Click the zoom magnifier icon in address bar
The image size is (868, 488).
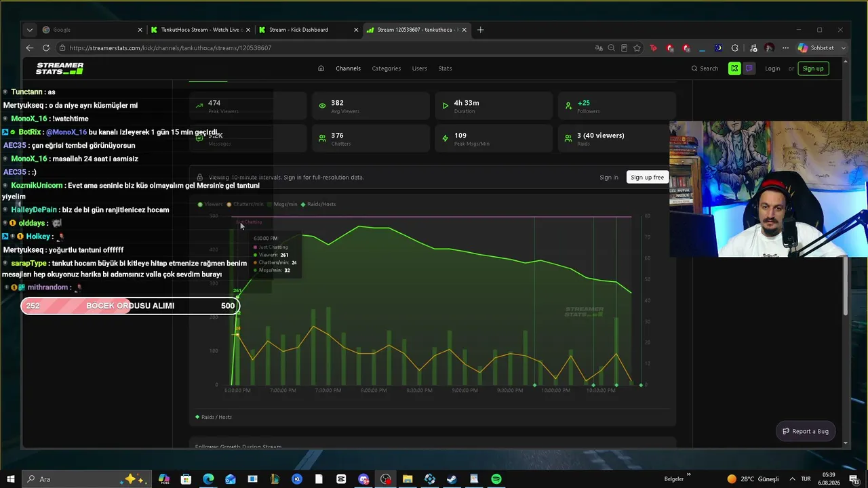[x=612, y=48]
